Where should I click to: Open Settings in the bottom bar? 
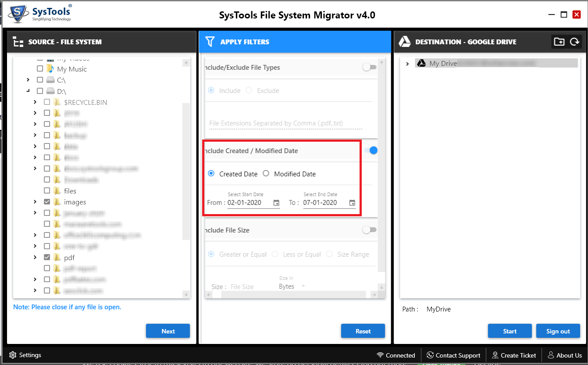point(25,355)
